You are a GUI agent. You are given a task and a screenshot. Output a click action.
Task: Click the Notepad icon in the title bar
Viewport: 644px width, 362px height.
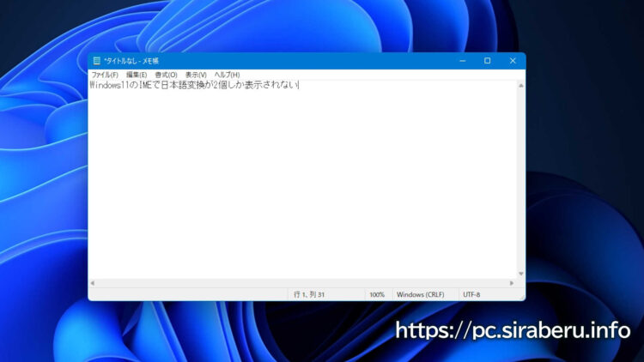tap(96, 61)
